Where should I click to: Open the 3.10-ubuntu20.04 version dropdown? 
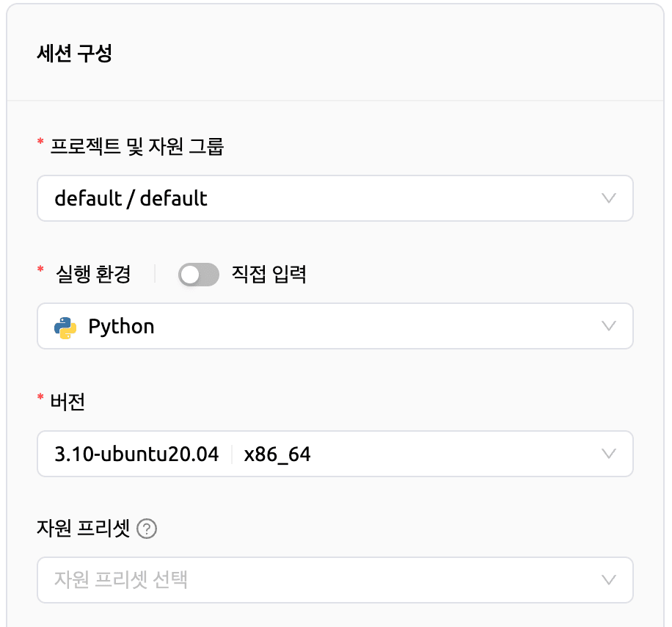point(335,454)
